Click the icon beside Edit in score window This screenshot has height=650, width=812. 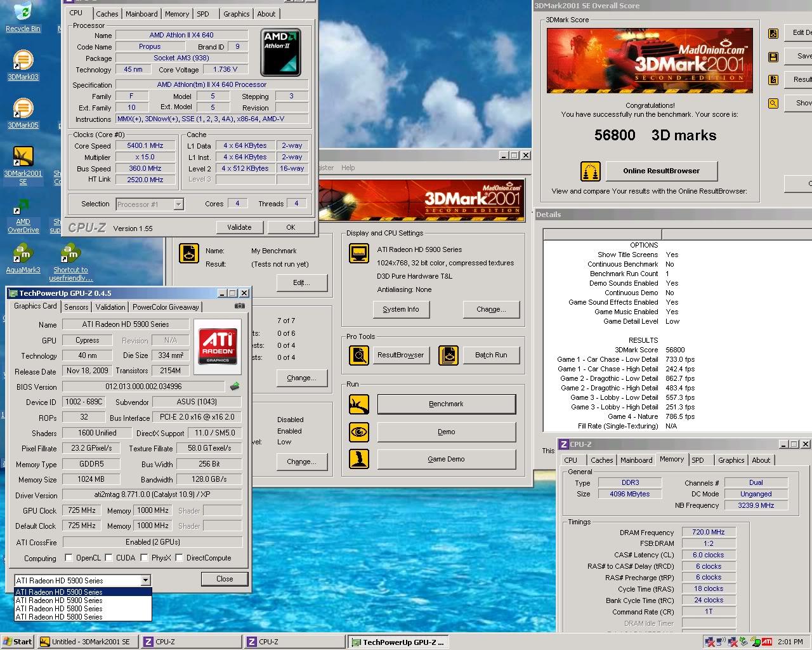point(773,34)
